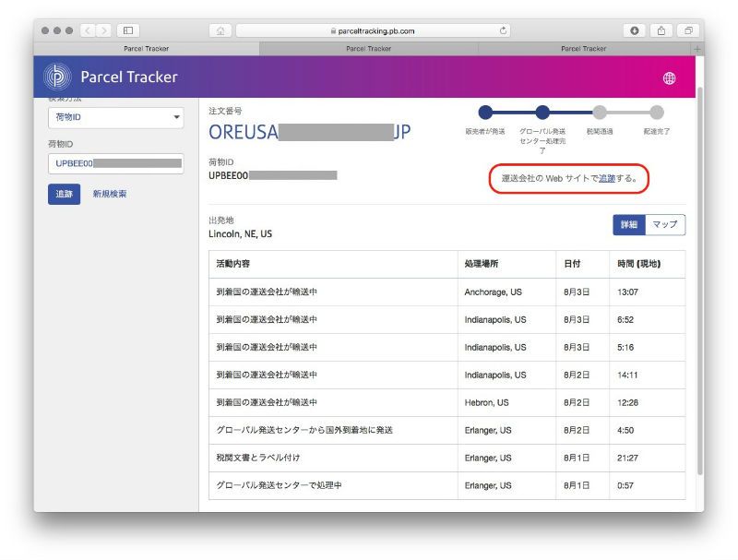738x560 pixels.
Task: Click the 配達完了 progress step dot
Action: pos(657,113)
